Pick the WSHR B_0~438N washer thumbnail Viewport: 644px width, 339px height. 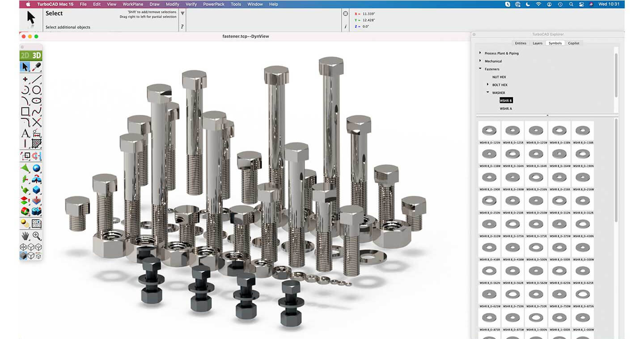[582, 225]
